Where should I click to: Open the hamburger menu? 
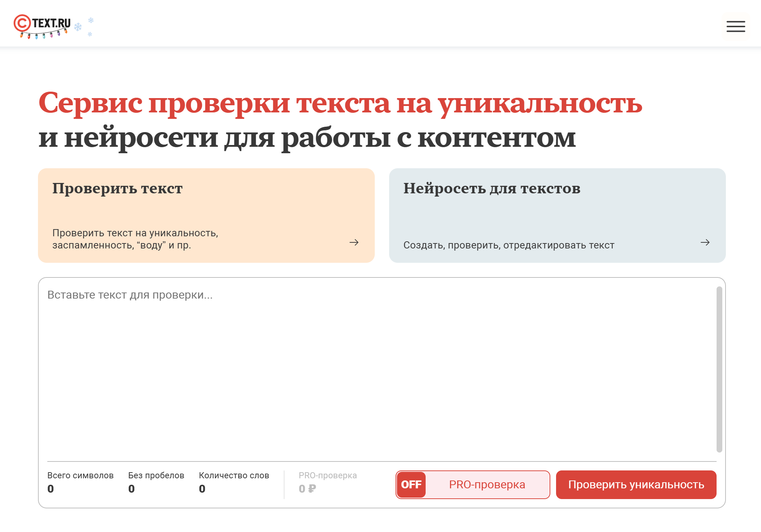(x=736, y=26)
